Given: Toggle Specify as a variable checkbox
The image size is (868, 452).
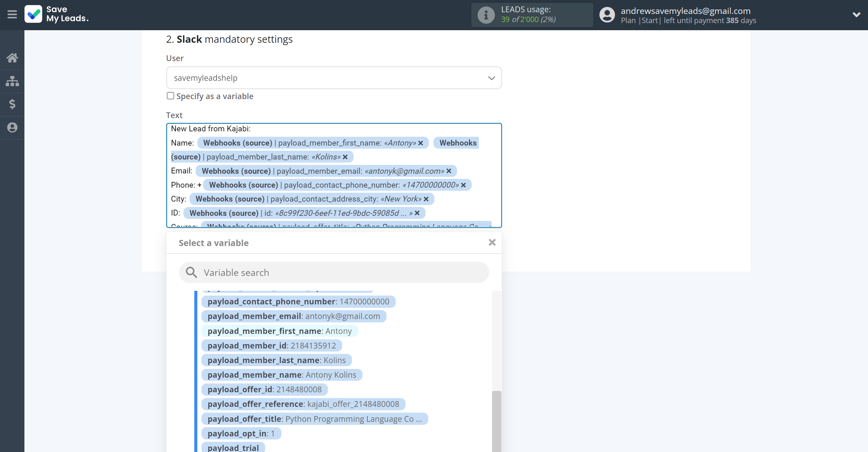Looking at the screenshot, I should (171, 96).
